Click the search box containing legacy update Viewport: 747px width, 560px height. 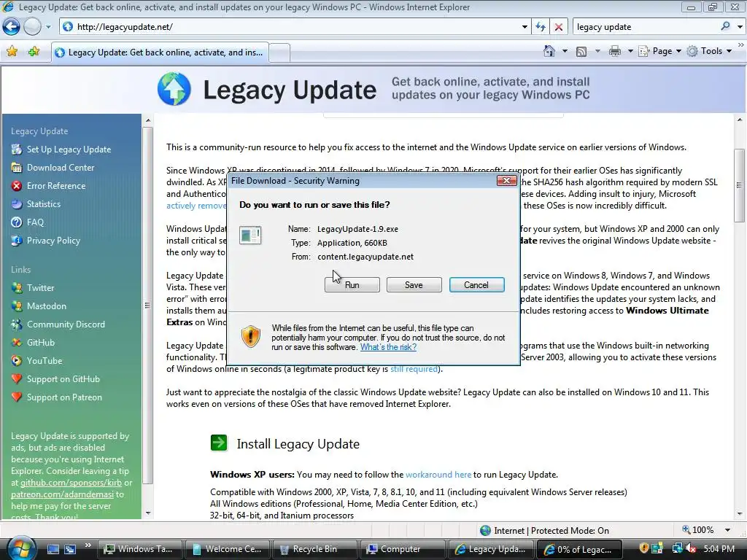tap(646, 27)
